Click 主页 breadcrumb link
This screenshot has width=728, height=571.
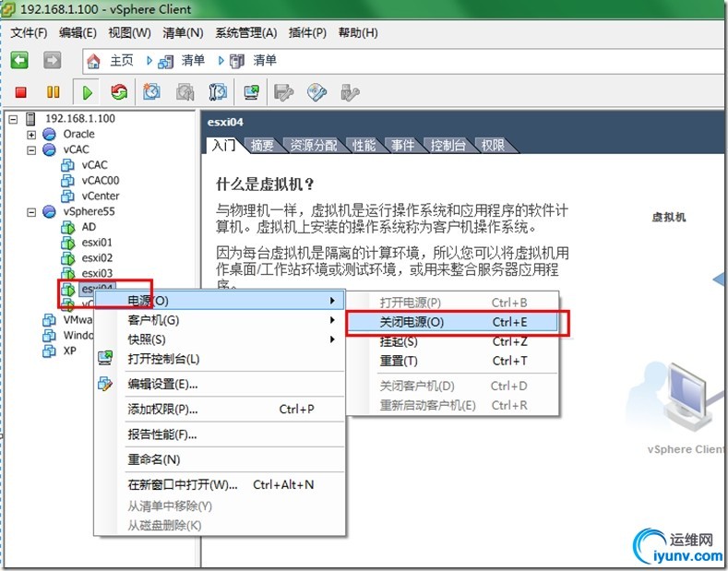(122, 60)
